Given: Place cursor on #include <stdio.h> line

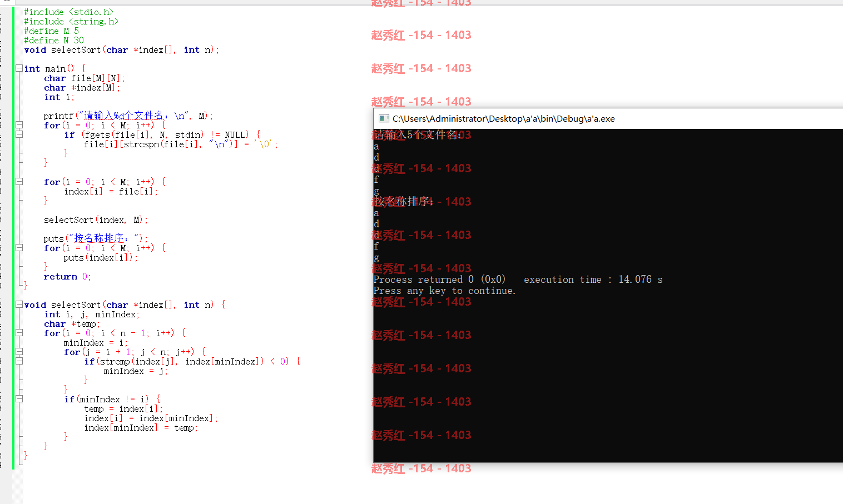Looking at the screenshot, I should tap(69, 12).
